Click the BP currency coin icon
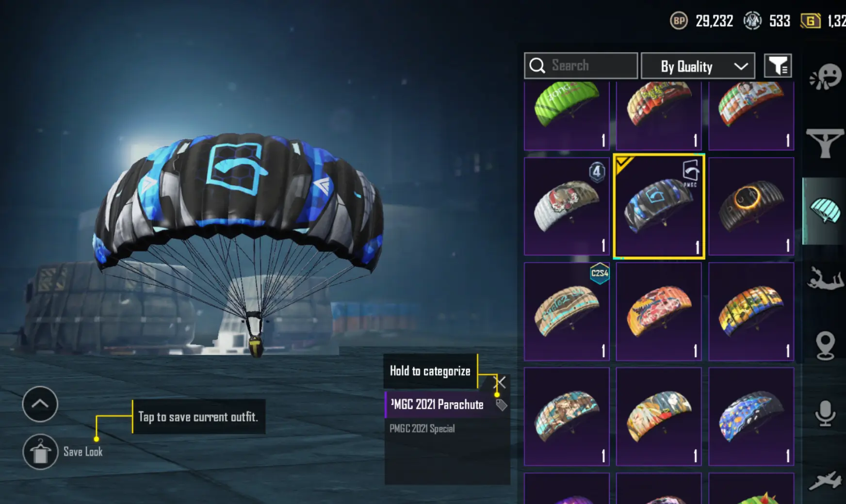This screenshot has width=846, height=504. (679, 21)
